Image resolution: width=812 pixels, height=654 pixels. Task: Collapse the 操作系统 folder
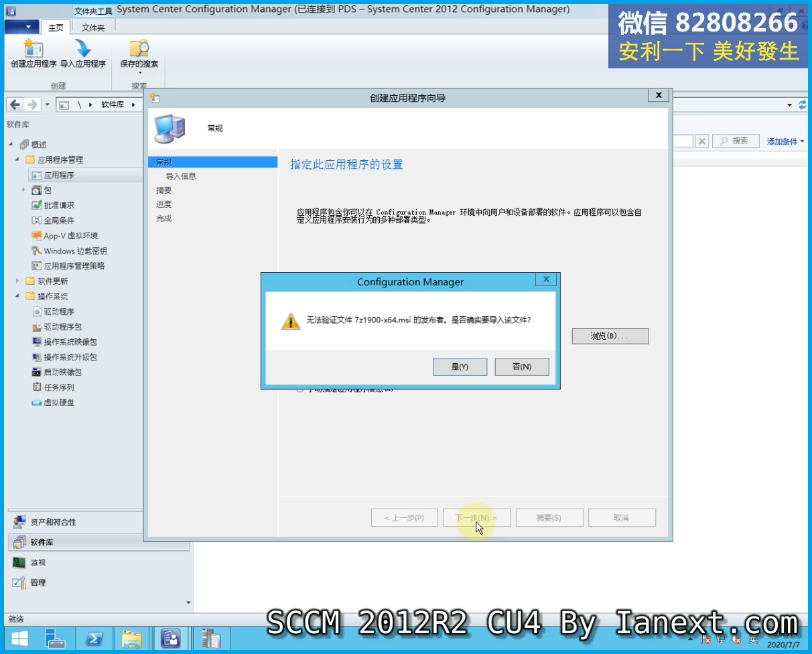tap(17, 296)
